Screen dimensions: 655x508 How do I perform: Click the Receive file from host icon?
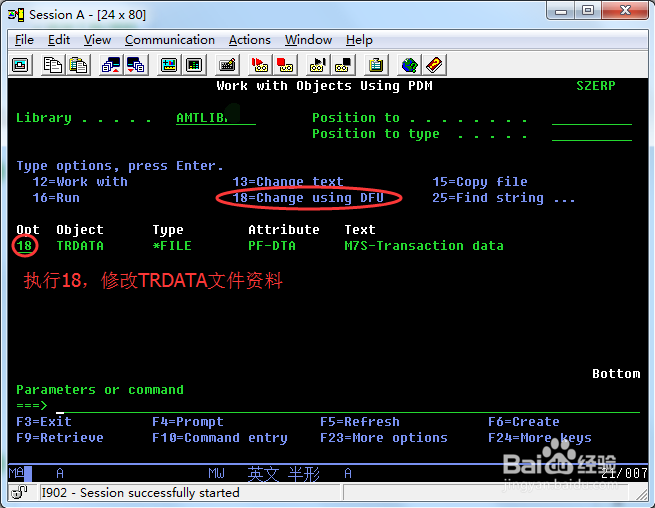click(136, 65)
